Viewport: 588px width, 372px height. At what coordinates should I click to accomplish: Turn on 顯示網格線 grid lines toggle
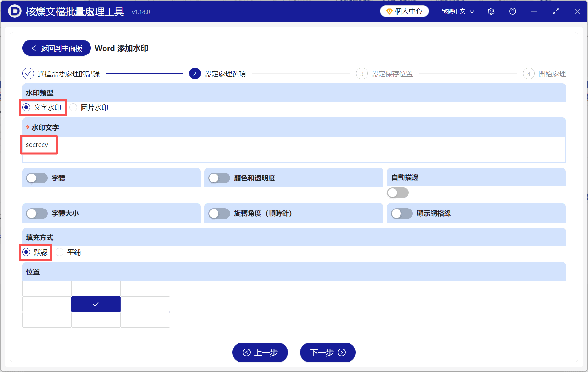[x=401, y=213]
